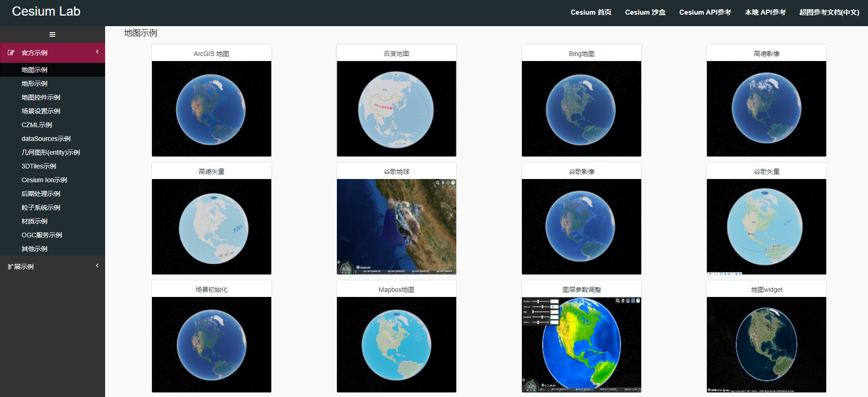The width and height of the screenshot is (868, 397).
Task: Open the 场景初始化 example thumbnail
Action: [x=212, y=345]
